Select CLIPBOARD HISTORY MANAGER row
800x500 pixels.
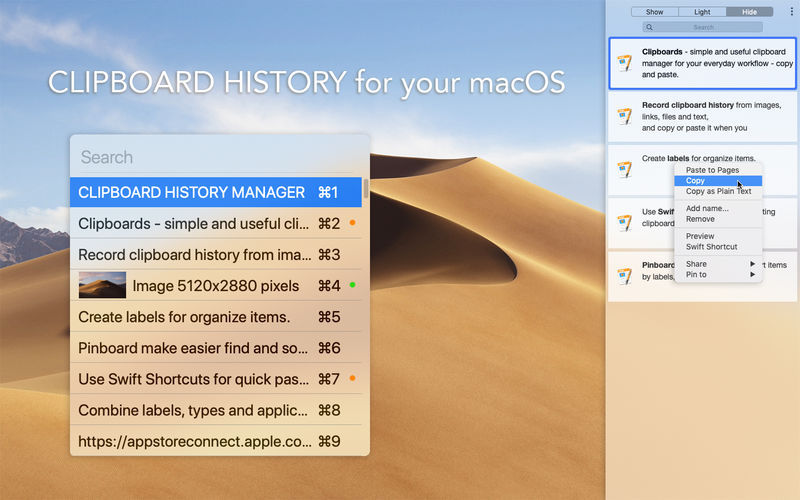(x=216, y=192)
